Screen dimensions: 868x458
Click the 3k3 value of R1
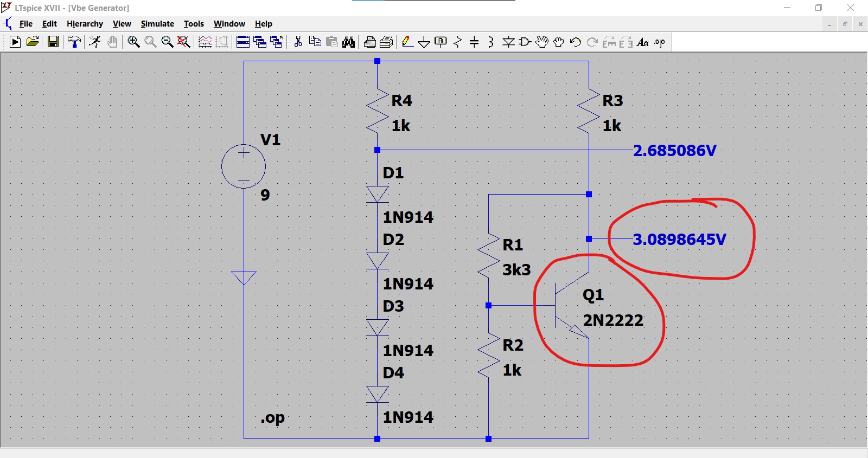516,269
